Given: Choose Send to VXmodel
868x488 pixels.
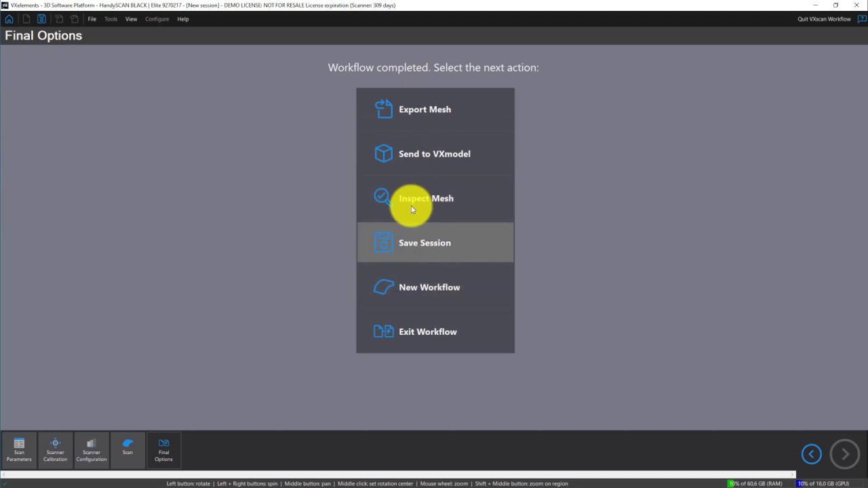Looking at the screenshot, I should pyautogui.click(x=435, y=154).
